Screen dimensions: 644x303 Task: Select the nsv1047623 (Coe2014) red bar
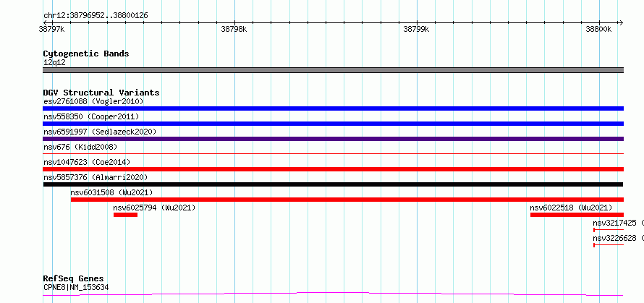pyautogui.click(x=333, y=169)
